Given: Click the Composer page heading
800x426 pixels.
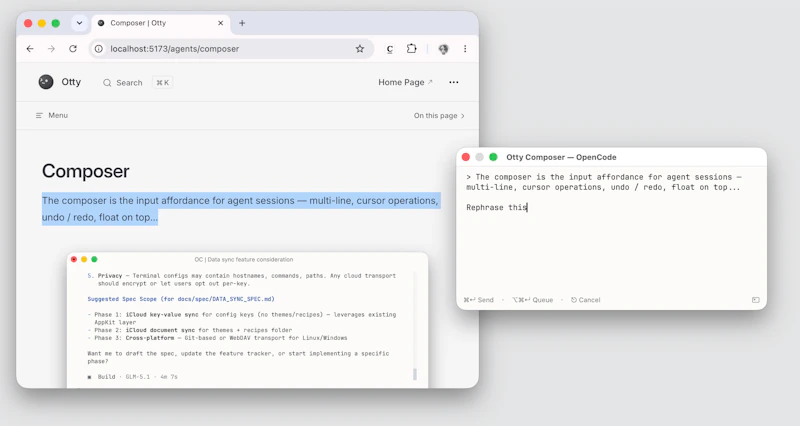Looking at the screenshot, I should 86,171.
